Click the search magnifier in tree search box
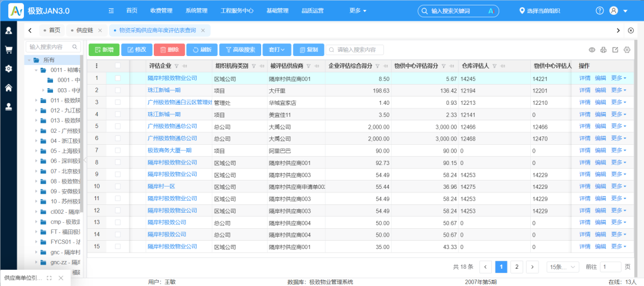Viewport: 644px width, 286px height. coord(75,47)
